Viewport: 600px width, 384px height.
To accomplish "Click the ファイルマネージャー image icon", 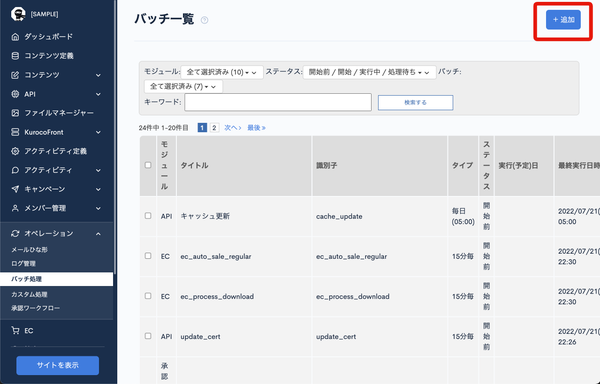I will point(15,113).
